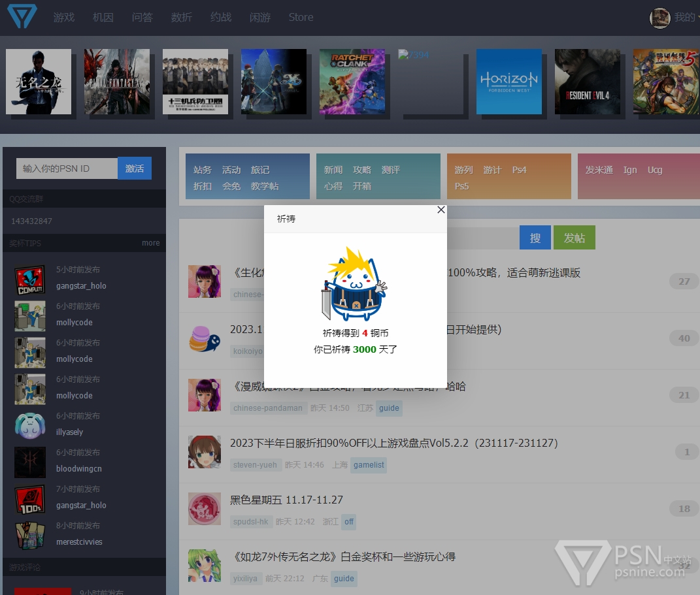
Task: Click the 100% trophy icon by gangstar_holo
Action: pyautogui.click(x=30, y=500)
